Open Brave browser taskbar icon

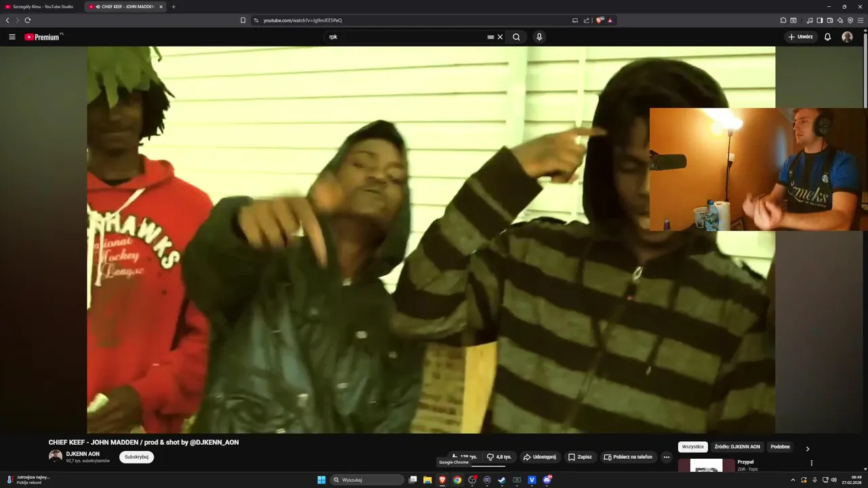(442, 480)
